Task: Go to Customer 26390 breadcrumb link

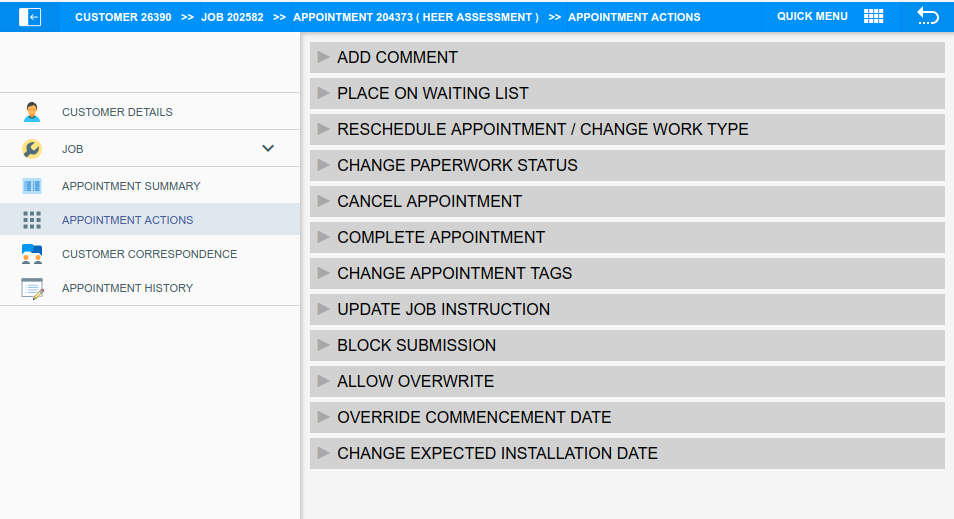Action: click(123, 17)
